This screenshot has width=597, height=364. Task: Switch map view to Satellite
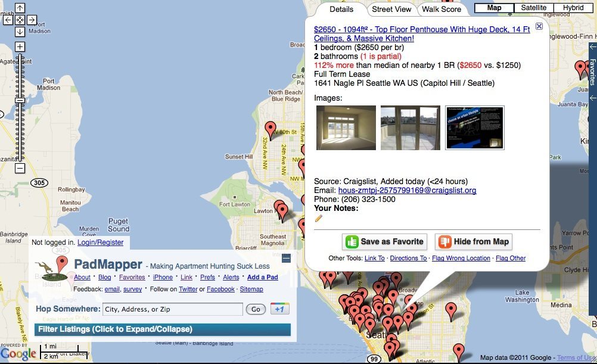[533, 8]
